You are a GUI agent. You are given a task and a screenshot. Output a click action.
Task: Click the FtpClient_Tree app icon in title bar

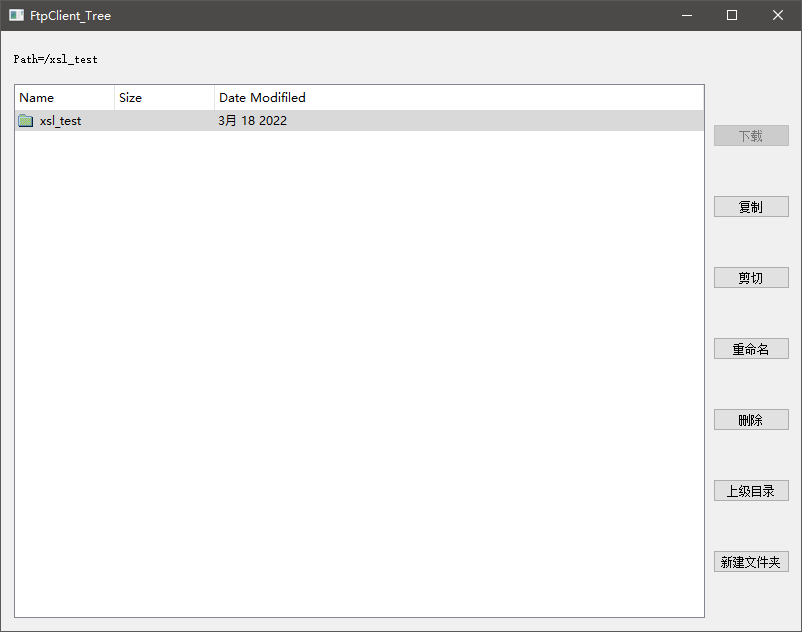coord(16,15)
